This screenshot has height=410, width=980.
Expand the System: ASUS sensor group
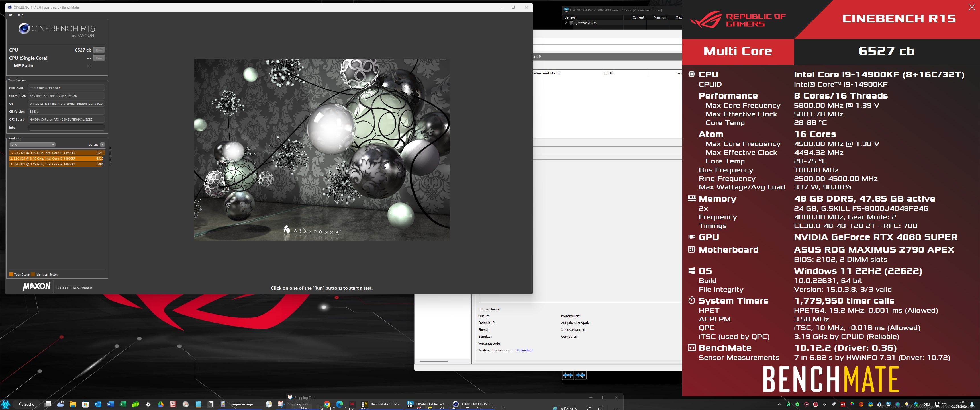[566, 23]
